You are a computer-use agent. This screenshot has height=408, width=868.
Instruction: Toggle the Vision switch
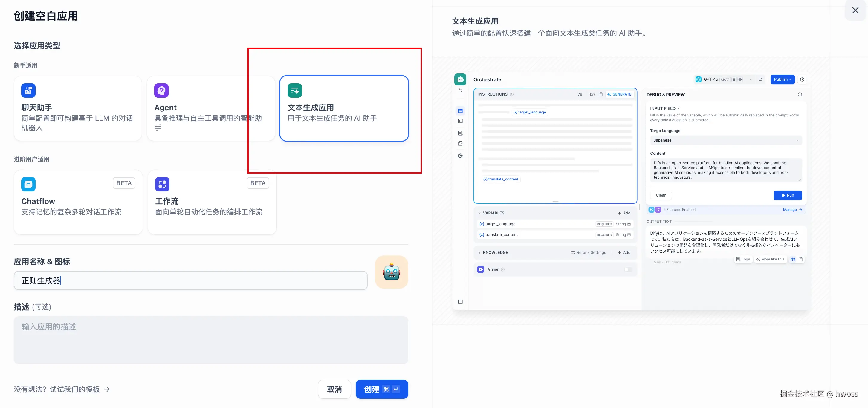[628, 269]
